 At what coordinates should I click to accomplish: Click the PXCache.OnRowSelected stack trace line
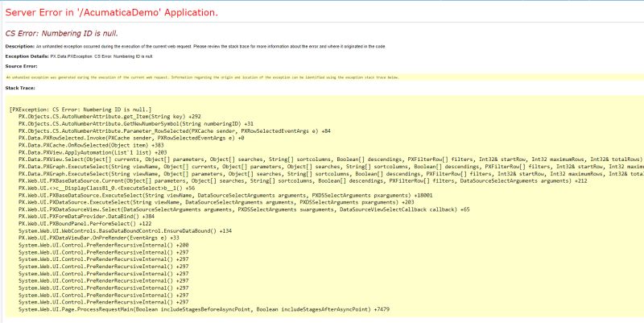[91, 145]
